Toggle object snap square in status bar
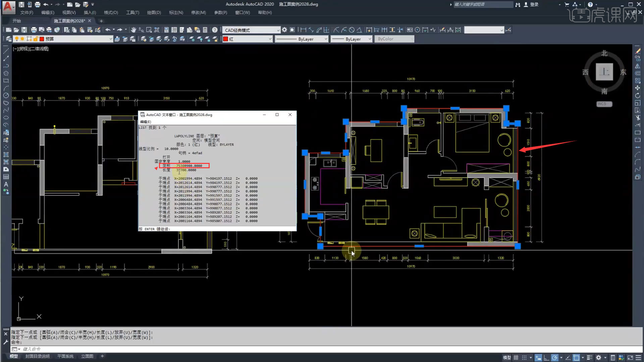644x362 pixels. 576,358
